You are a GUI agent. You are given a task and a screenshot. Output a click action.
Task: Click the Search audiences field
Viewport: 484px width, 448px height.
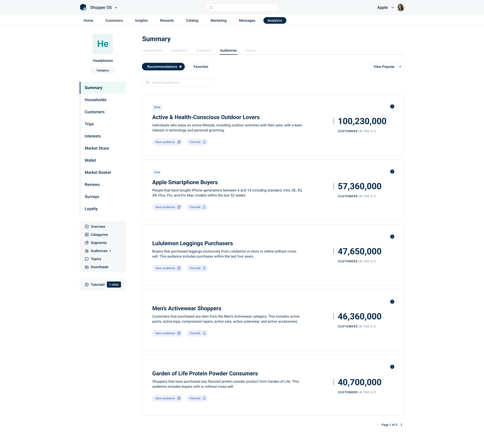pos(179,82)
